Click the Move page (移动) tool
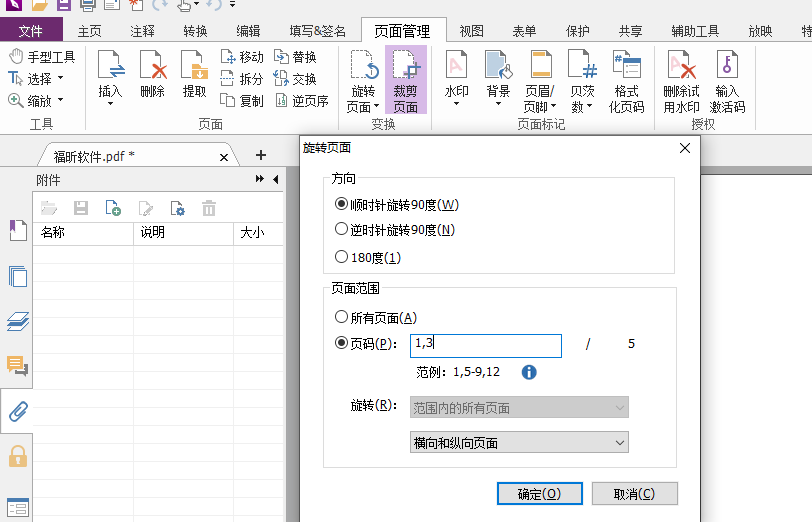The height and width of the screenshot is (522, 812). point(241,56)
